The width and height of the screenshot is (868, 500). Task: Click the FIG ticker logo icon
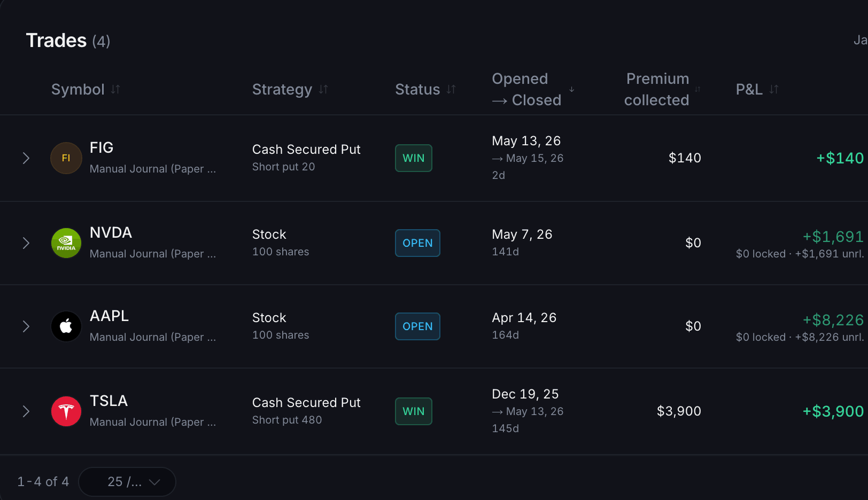point(66,158)
